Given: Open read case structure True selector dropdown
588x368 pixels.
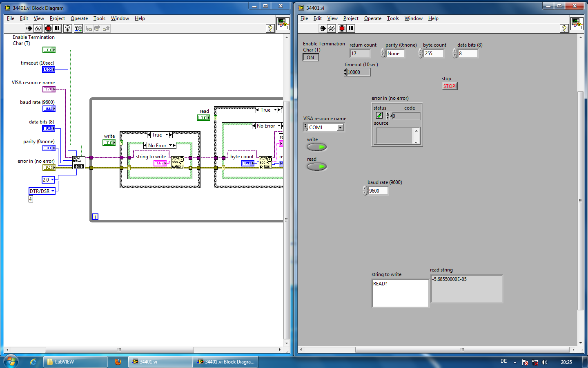Looking at the screenshot, I should tap(276, 110).
